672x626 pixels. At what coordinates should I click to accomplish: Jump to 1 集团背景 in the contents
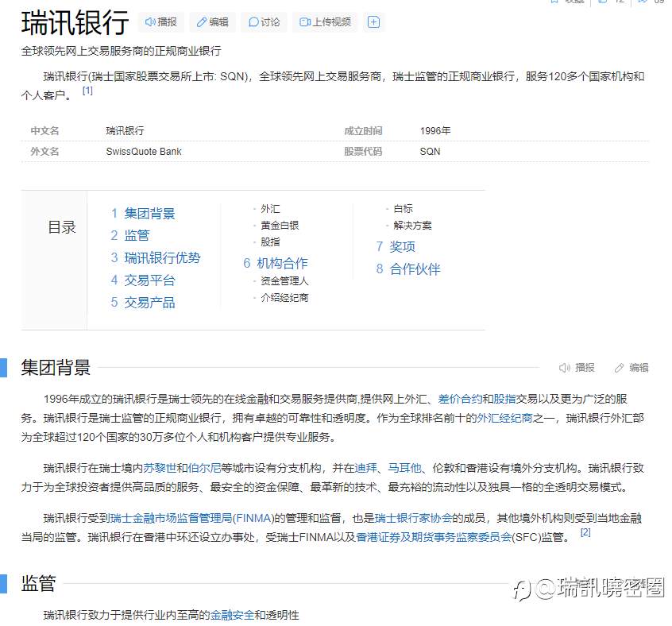click(x=143, y=214)
